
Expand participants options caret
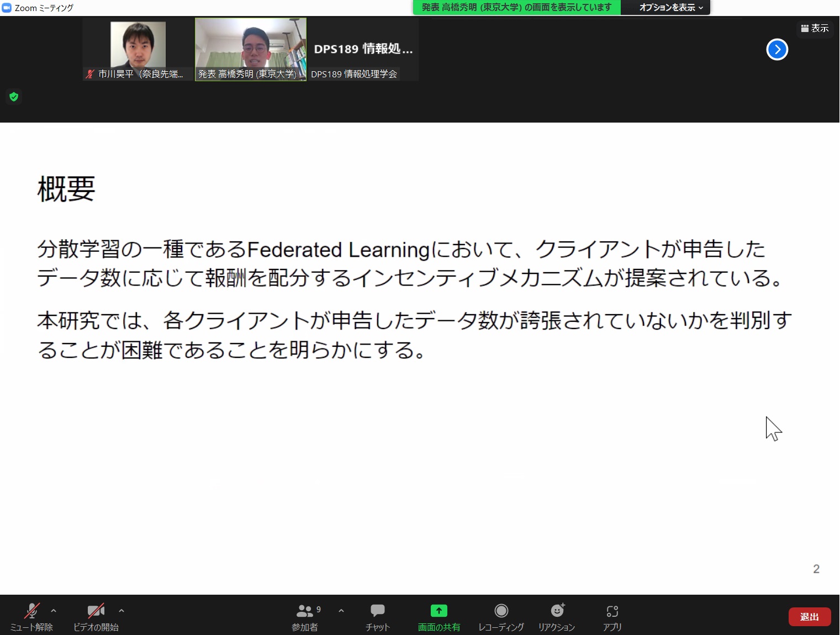341,611
